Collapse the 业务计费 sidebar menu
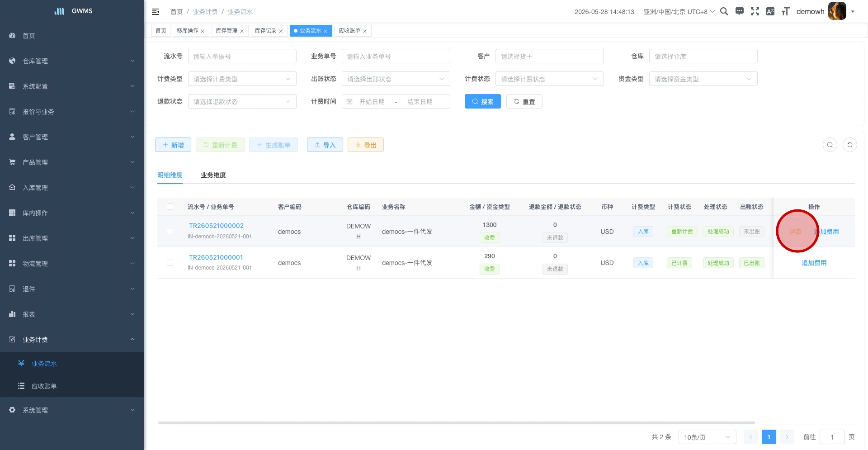868x450 pixels. point(72,339)
